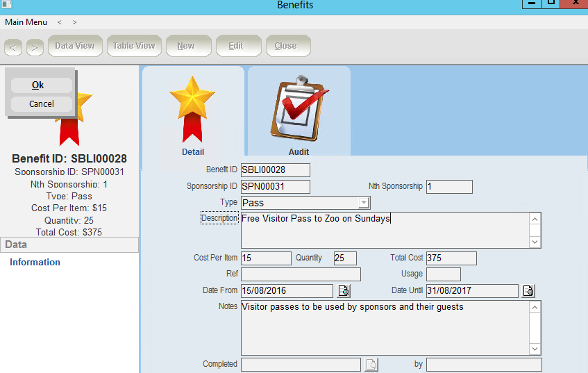The width and height of the screenshot is (588, 373).
Task: Click the back arrow toolbar button
Action: 12,47
